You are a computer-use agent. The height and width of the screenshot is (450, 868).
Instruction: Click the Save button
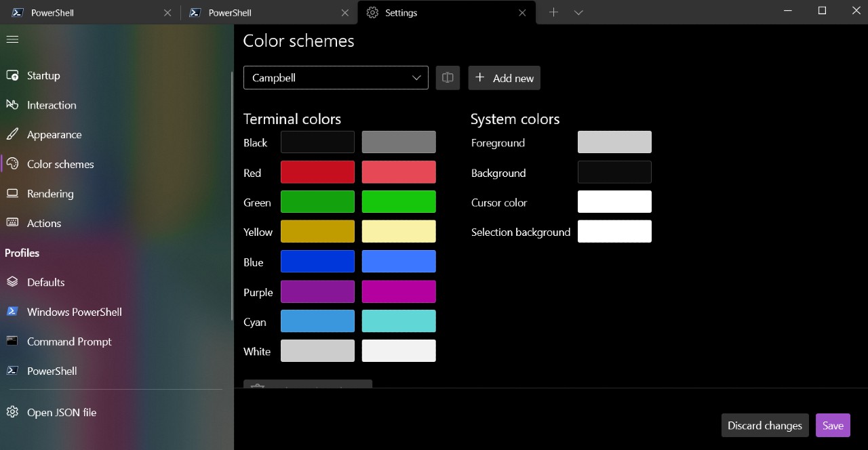(x=833, y=426)
